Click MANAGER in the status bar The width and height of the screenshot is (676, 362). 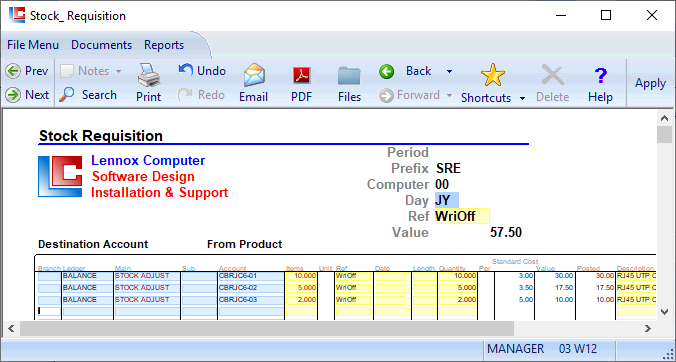pyautogui.click(x=516, y=349)
